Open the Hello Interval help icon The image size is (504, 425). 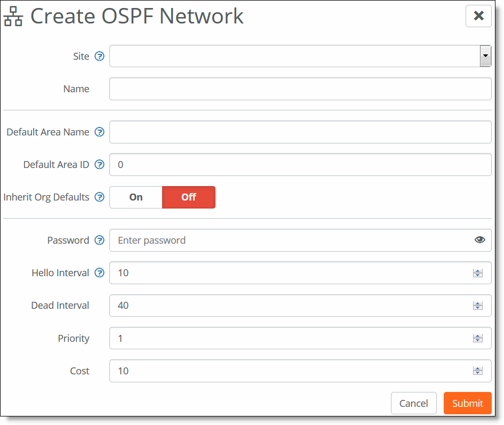(x=99, y=272)
